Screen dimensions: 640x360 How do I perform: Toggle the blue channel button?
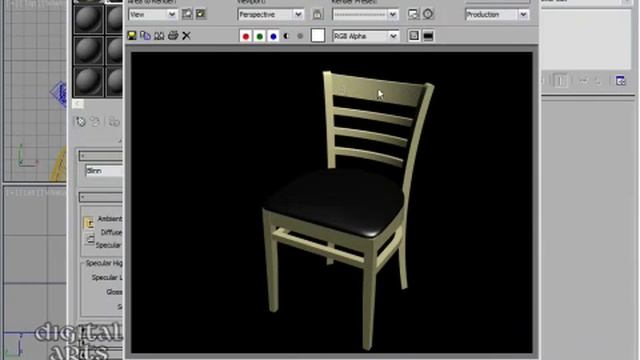[273, 36]
